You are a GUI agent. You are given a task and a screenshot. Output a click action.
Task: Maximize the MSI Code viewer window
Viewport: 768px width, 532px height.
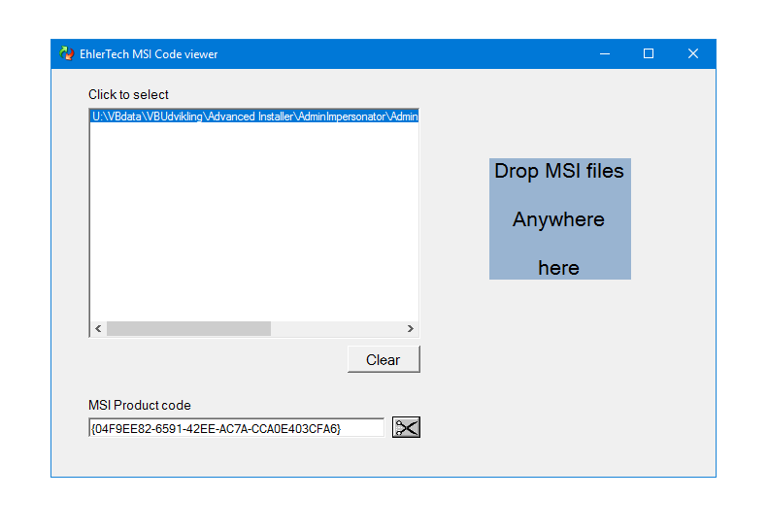(x=649, y=54)
